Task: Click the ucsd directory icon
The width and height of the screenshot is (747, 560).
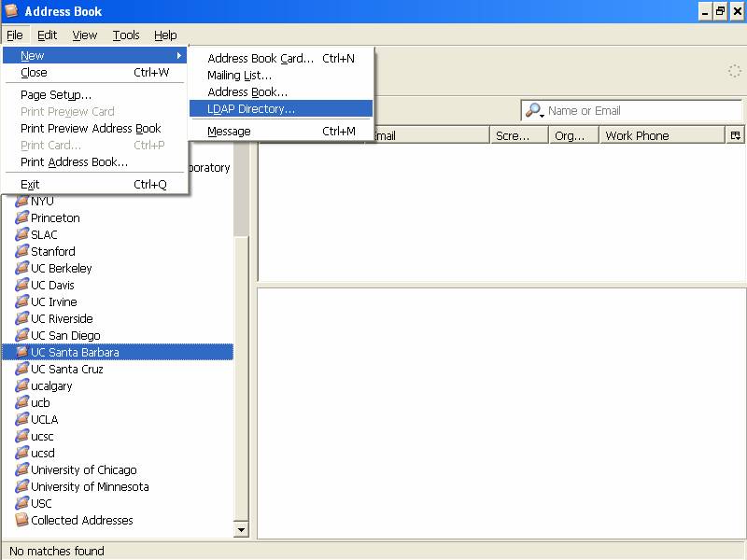Action: click(21, 453)
